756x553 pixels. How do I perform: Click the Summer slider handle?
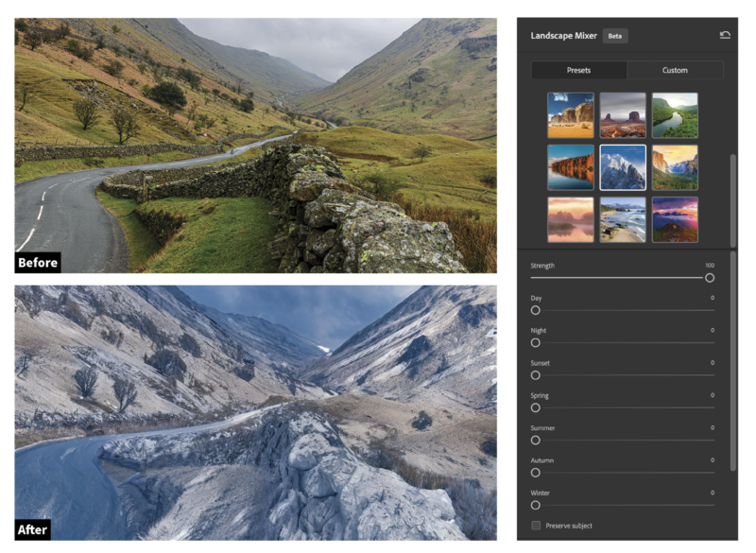pyautogui.click(x=535, y=441)
